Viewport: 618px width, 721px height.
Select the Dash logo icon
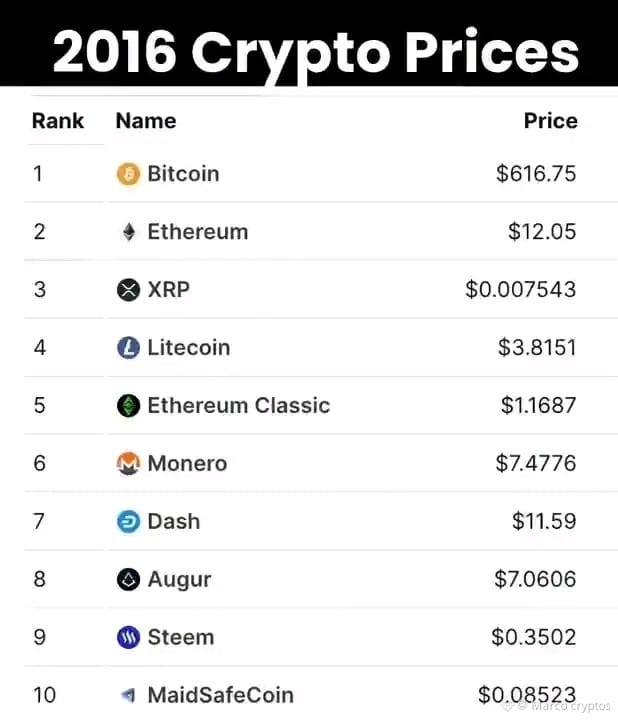pos(128,521)
